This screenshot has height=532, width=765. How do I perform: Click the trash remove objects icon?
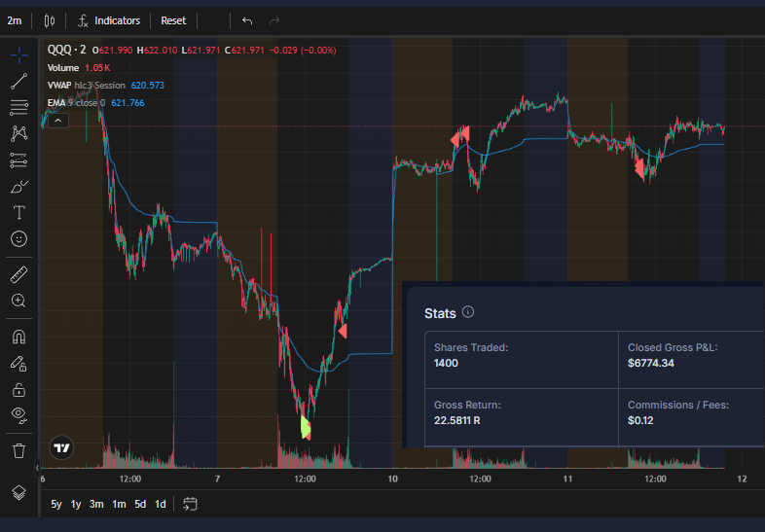[19, 450]
